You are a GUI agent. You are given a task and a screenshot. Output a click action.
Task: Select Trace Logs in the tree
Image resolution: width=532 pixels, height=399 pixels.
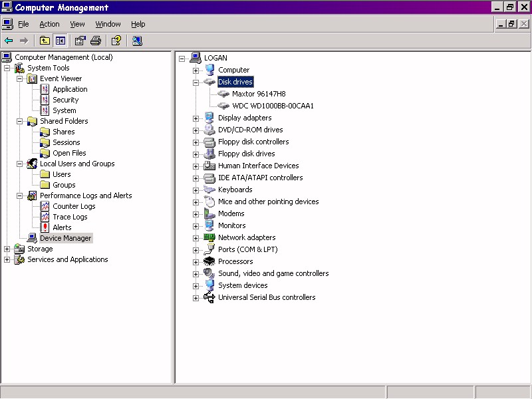(x=70, y=217)
